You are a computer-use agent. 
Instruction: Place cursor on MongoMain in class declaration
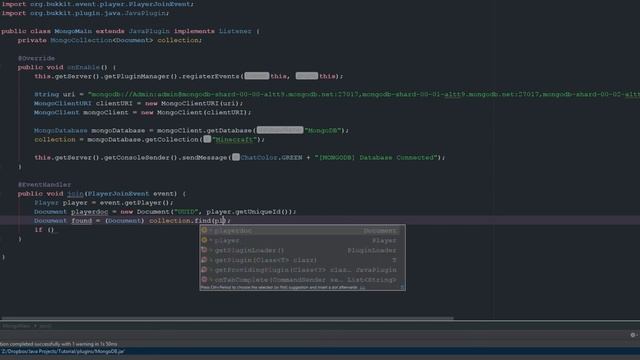coord(73,31)
